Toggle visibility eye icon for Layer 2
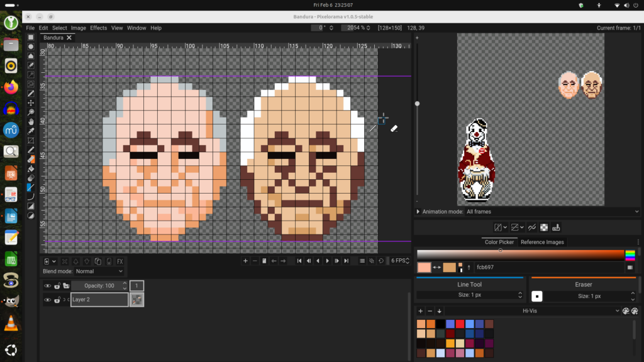This screenshot has height=362, width=644. [47, 300]
